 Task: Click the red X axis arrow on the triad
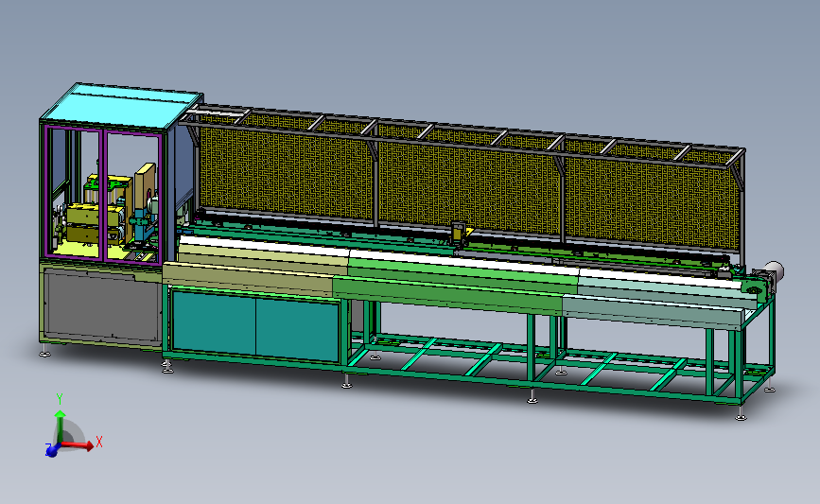tap(79, 445)
